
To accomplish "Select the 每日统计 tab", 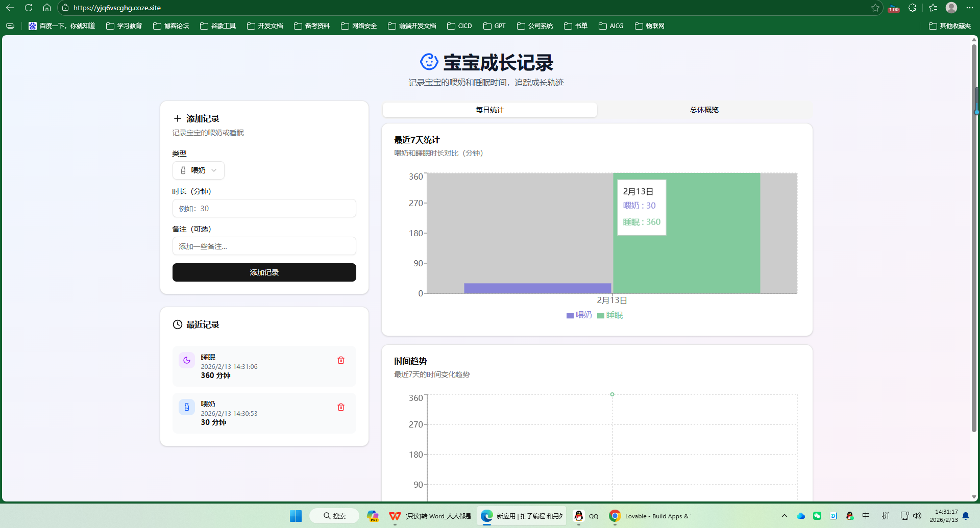I will coord(489,109).
